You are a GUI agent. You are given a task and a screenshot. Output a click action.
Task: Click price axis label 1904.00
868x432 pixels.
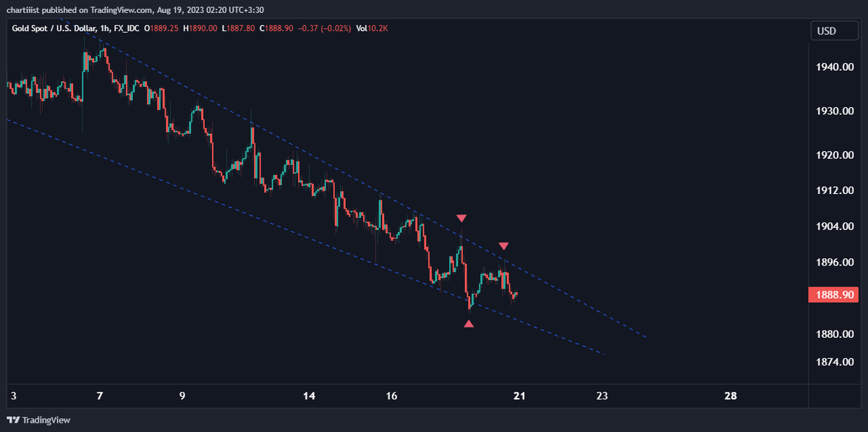pyautogui.click(x=835, y=226)
